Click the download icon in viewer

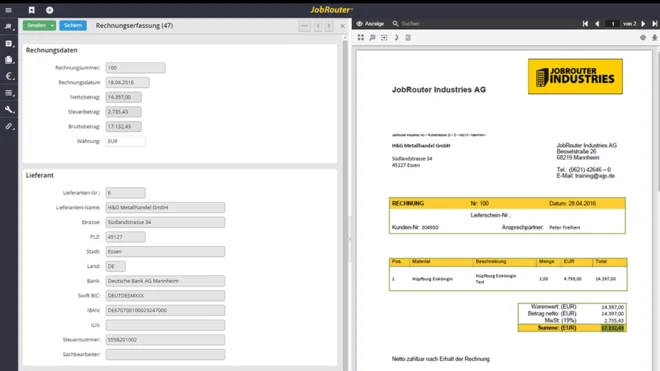point(655,37)
